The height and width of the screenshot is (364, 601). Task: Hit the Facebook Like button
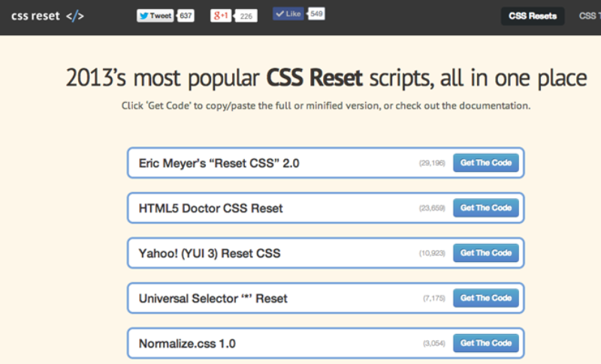click(x=289, y=14)
